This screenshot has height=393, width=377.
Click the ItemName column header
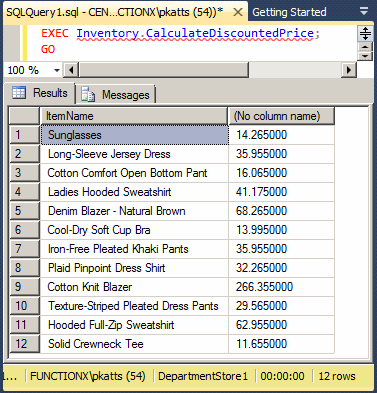134,116
